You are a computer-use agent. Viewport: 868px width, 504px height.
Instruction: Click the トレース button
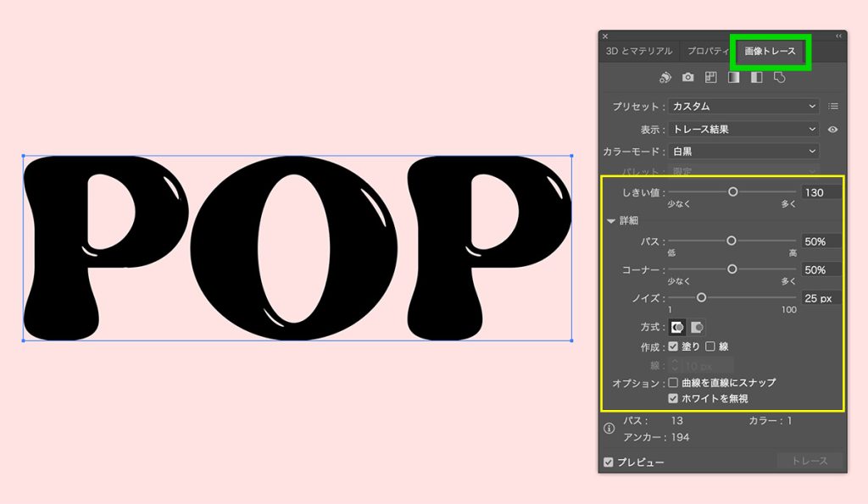(x=810, y=461)
